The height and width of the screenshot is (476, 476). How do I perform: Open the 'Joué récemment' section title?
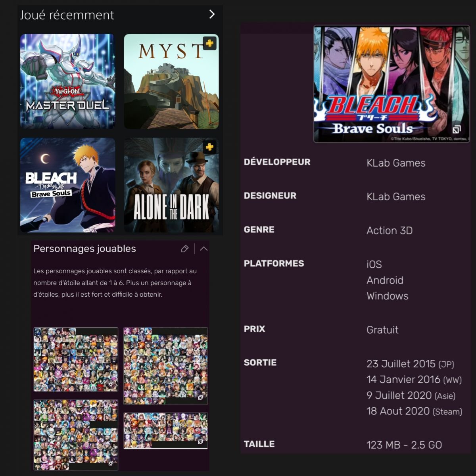click(67, 15)
